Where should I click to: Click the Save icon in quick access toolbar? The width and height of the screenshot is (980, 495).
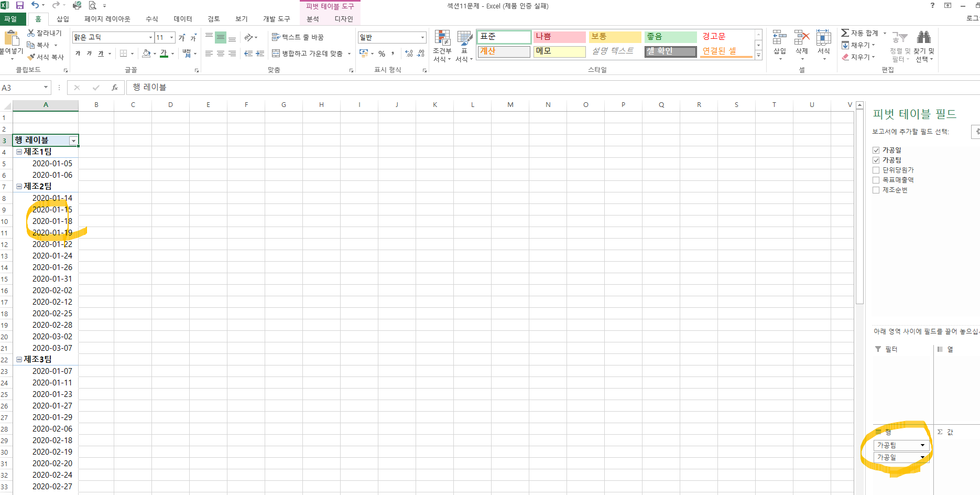pyautogui.click(x=20, y=5)
